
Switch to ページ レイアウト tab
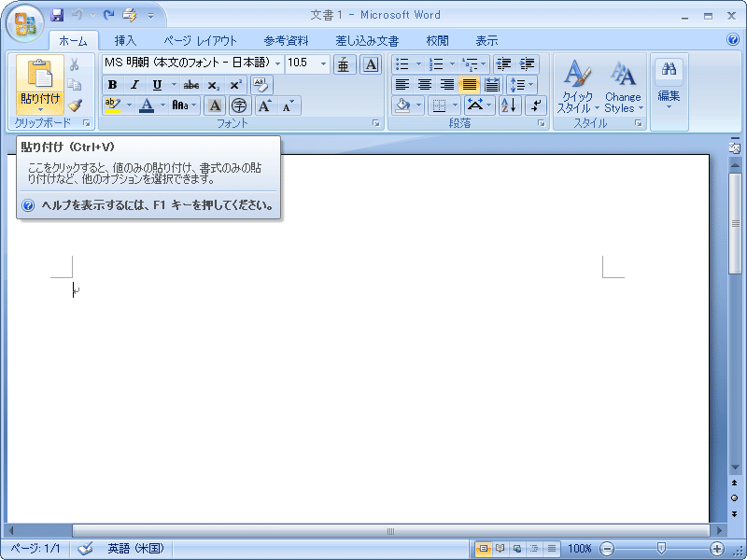[x=201, y=41]
